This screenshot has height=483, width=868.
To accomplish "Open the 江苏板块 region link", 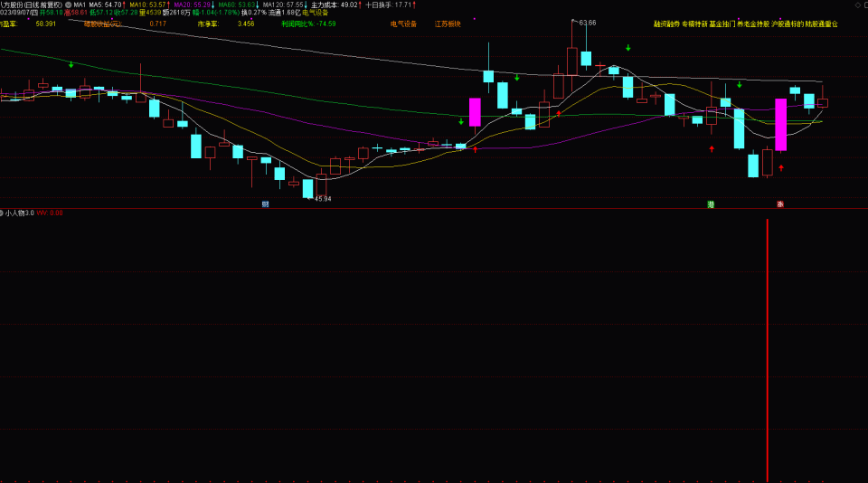I will click(448, 24).
